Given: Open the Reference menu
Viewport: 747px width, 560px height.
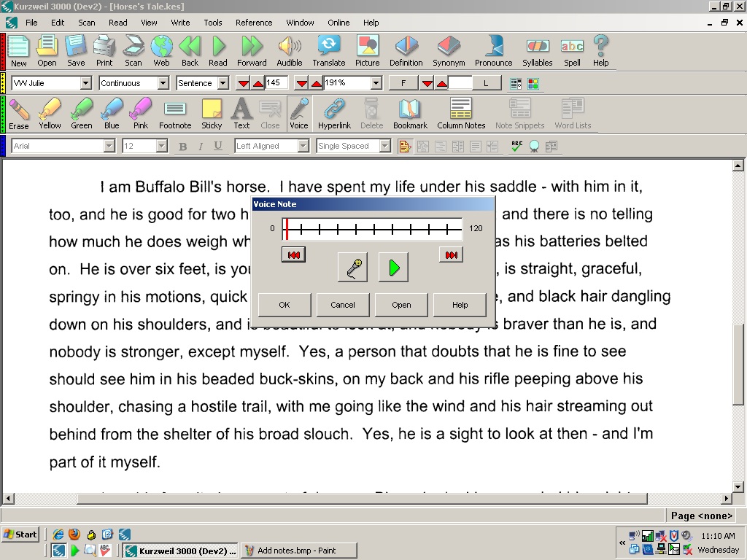Looking at the screenshot, I should pyautogui.click(x=254, y=23).
